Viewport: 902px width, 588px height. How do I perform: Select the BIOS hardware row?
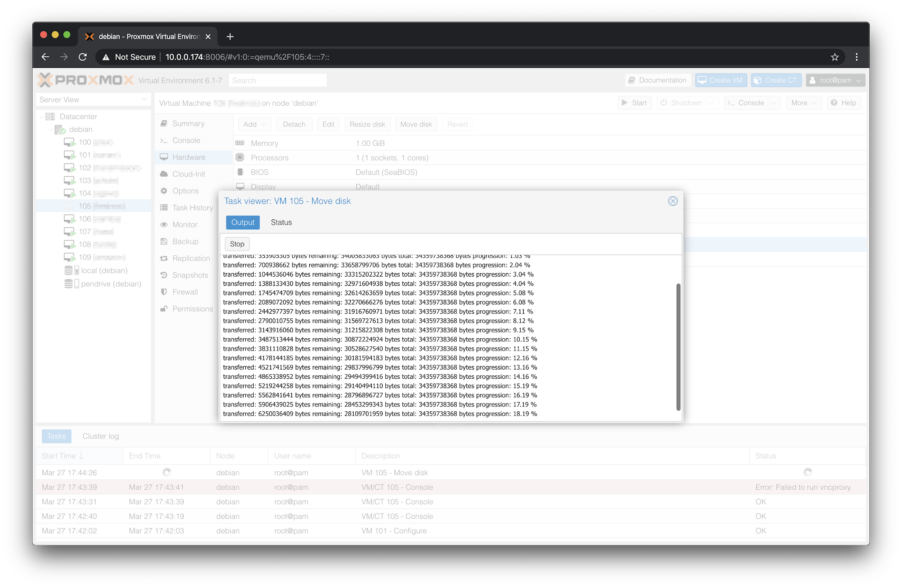[x=550, y=172]
